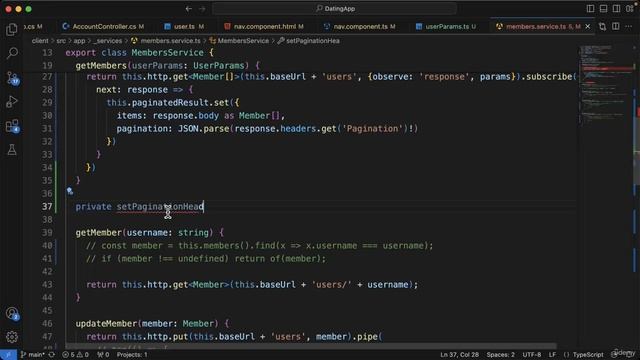Toggle the bottom panel layout icon
The width and height of the screenshot is (640, 360).
coord(603,9)
